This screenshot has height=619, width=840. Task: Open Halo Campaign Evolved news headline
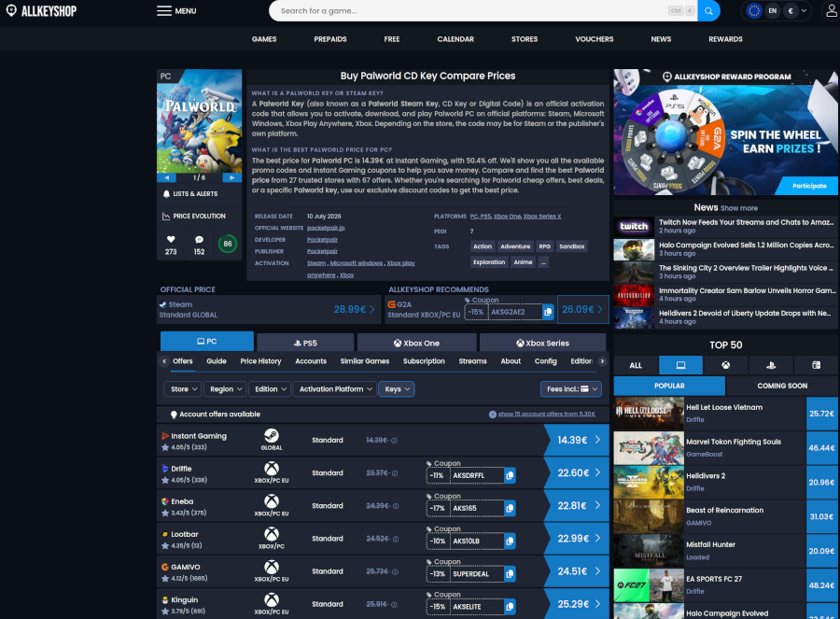coord(748,245)
